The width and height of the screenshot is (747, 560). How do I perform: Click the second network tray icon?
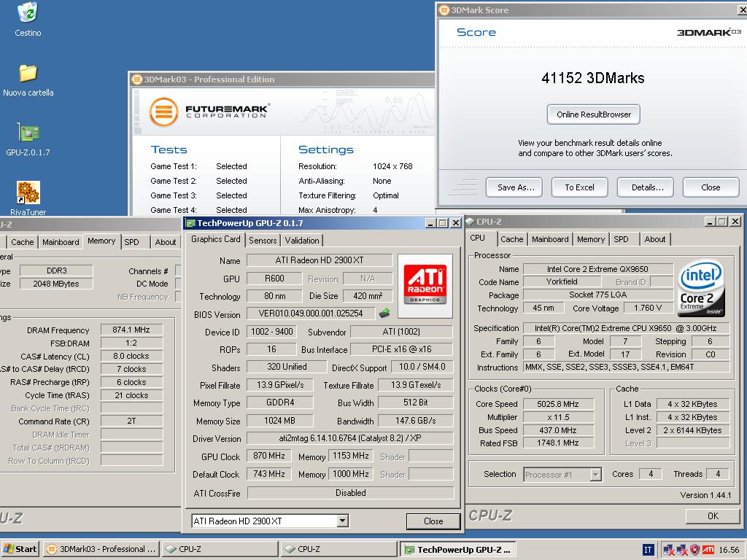[682, 550]
